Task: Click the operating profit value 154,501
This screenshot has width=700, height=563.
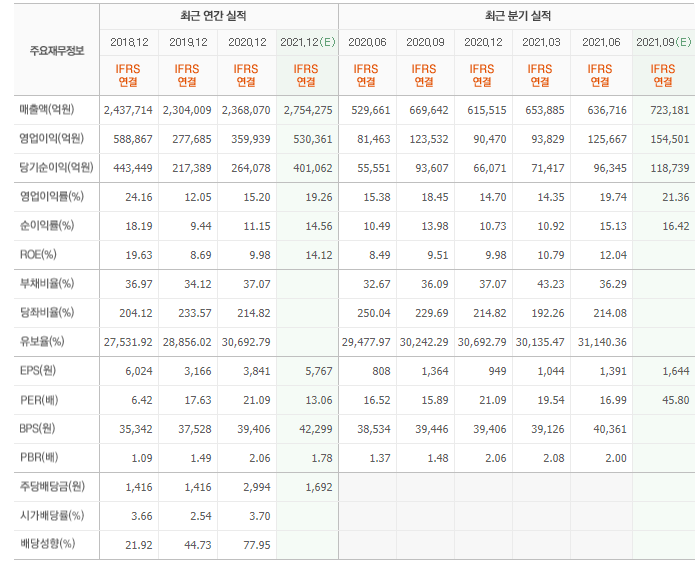Action: point(670,139)
